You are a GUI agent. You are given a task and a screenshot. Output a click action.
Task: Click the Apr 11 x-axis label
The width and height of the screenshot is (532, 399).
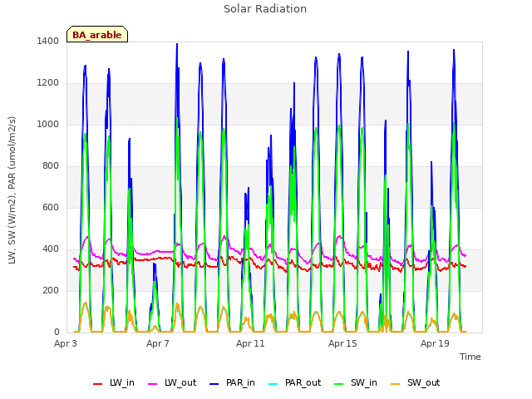[250, 343]
